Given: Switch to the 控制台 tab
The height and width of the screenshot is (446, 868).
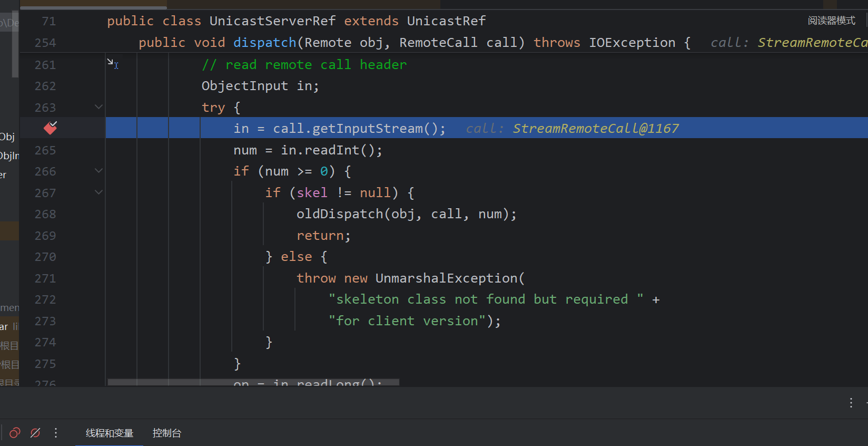Looking at the screenshot, I should 167,433.
